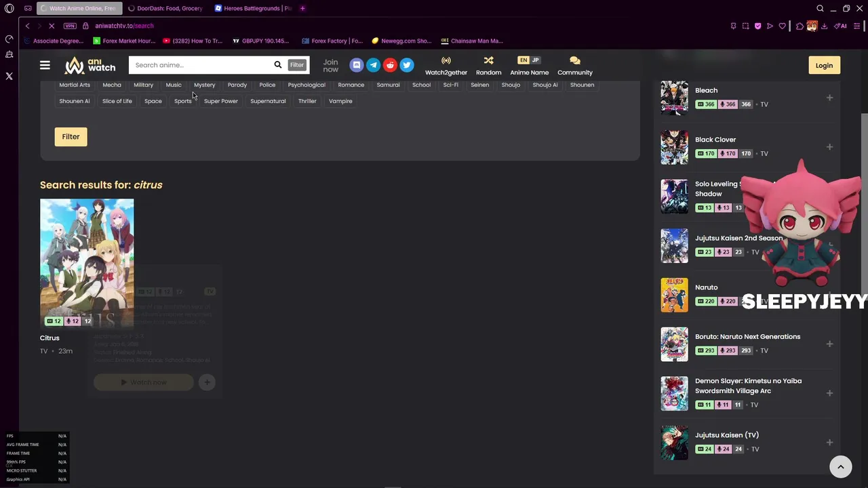Click the address bar URL
The height and width of the screenshot is (488, 868).
coord(124,26)
